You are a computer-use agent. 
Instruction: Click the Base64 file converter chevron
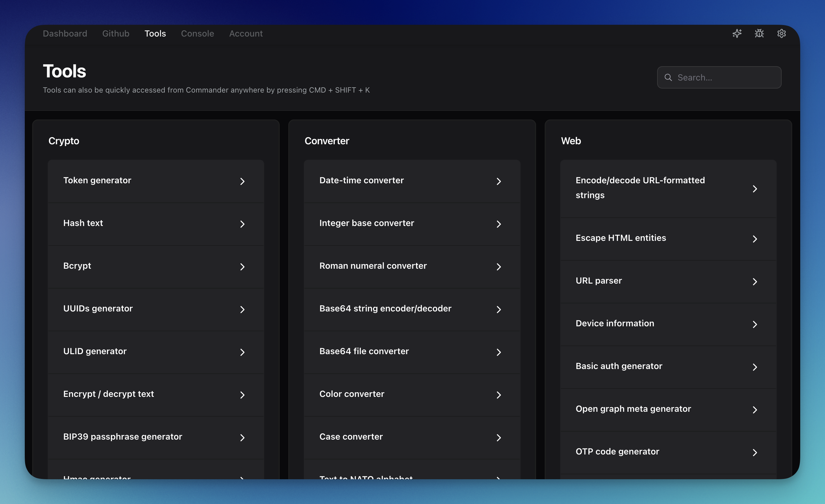click(x=499, y=352)
